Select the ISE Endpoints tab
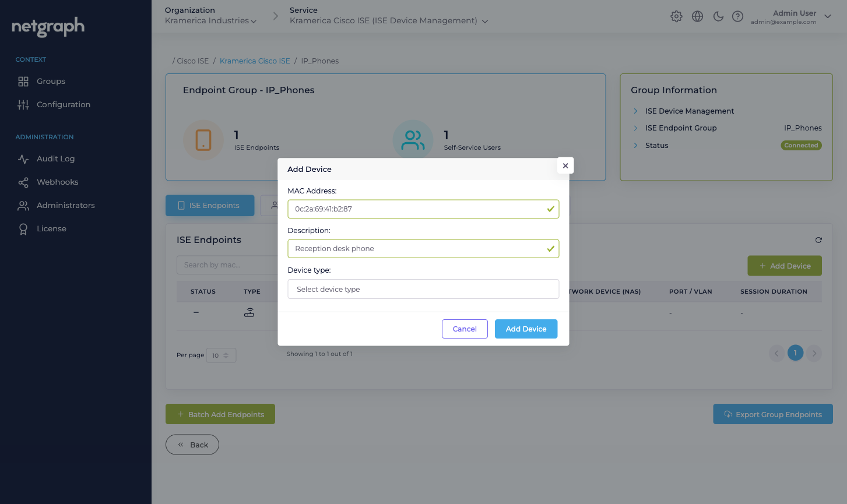The image size is (847, 504). 210,206
